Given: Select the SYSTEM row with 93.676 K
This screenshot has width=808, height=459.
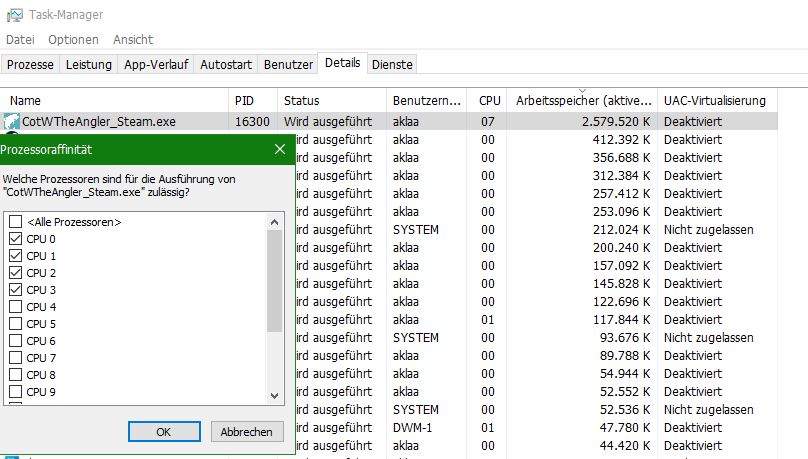Looking at the screenshot, I should 536,338.
